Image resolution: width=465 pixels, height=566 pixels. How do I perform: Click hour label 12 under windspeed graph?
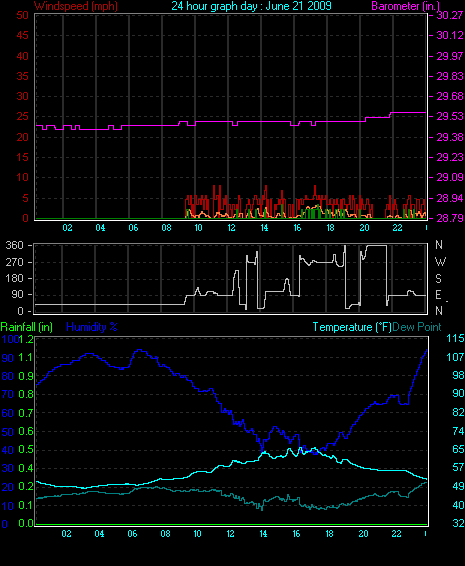(x=231, y=228)
